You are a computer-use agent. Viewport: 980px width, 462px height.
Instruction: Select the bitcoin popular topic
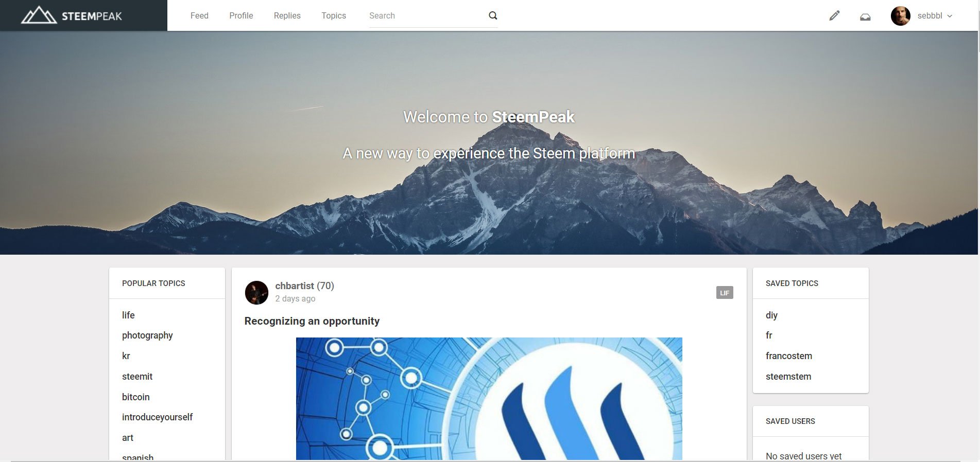coord(136,397)
